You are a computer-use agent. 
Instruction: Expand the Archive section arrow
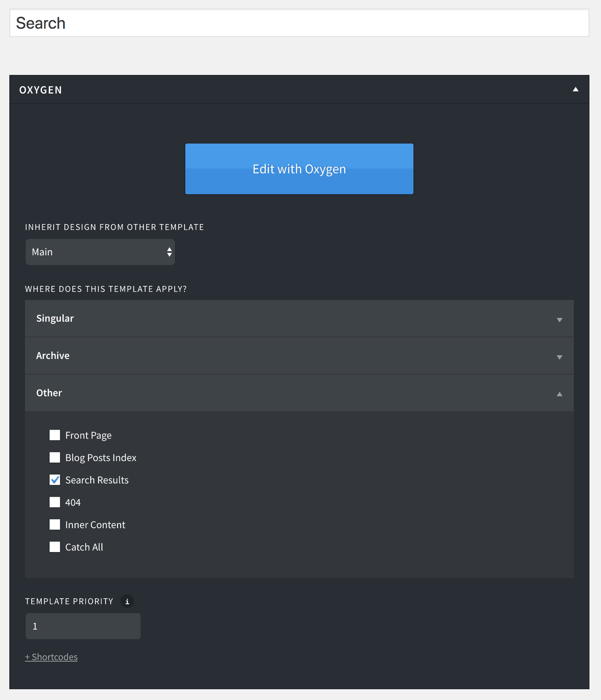point(559,357)
